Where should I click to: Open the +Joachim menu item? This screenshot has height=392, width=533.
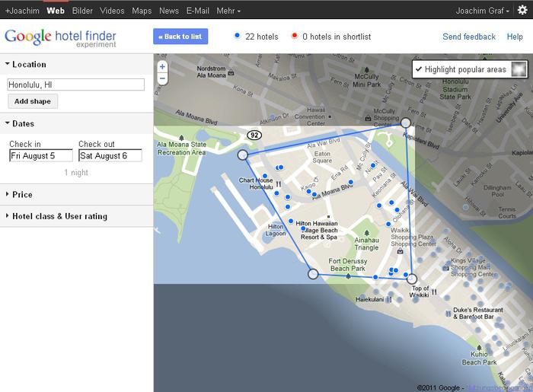(x=22, y=11)
